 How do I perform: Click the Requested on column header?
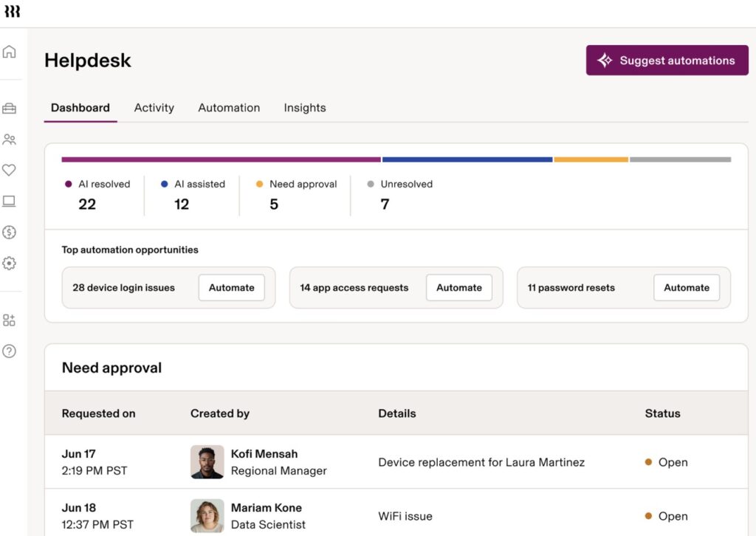coord(98,413)
